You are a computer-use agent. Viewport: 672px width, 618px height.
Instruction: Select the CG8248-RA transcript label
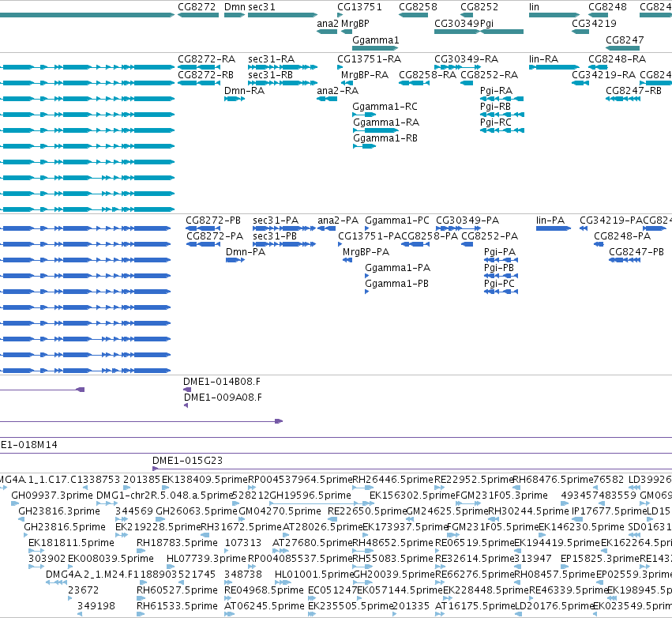pos(618,59)
